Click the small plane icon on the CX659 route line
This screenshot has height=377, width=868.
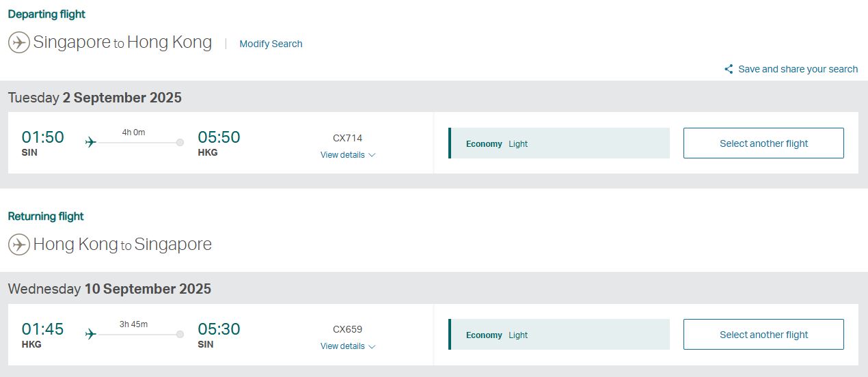[x=91, y=335]
